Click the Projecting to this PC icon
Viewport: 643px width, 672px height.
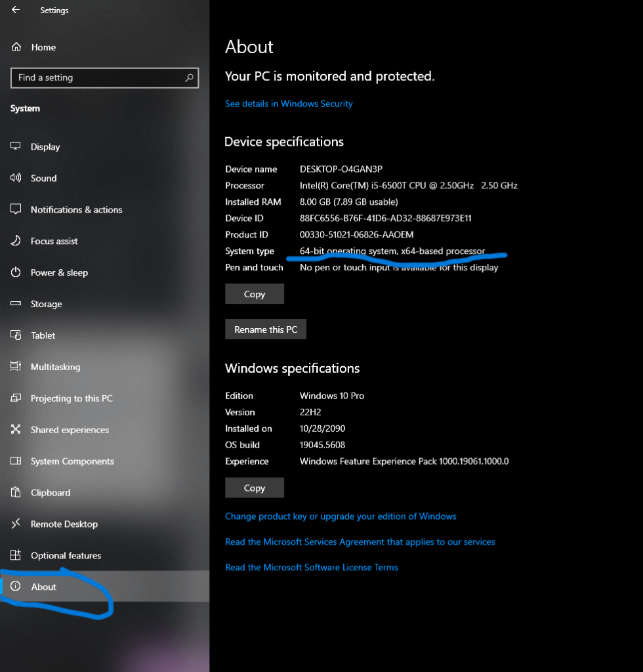coord(16,398)
